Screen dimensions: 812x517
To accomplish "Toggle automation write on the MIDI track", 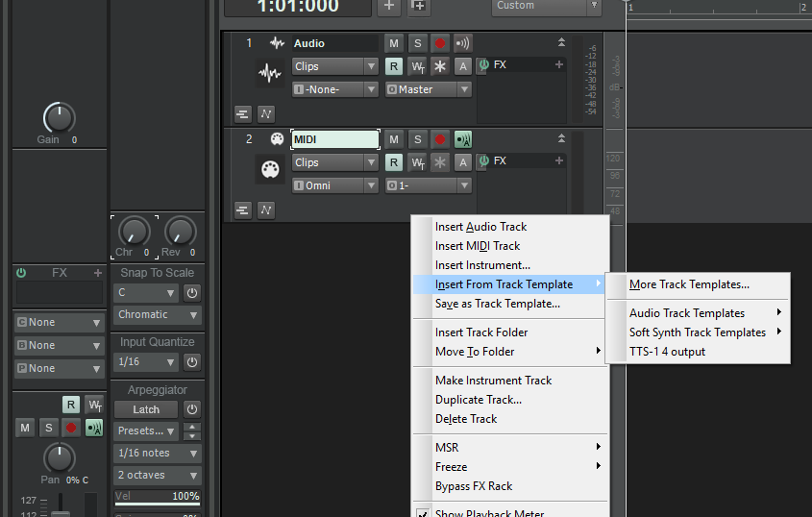I will (418, 162).
